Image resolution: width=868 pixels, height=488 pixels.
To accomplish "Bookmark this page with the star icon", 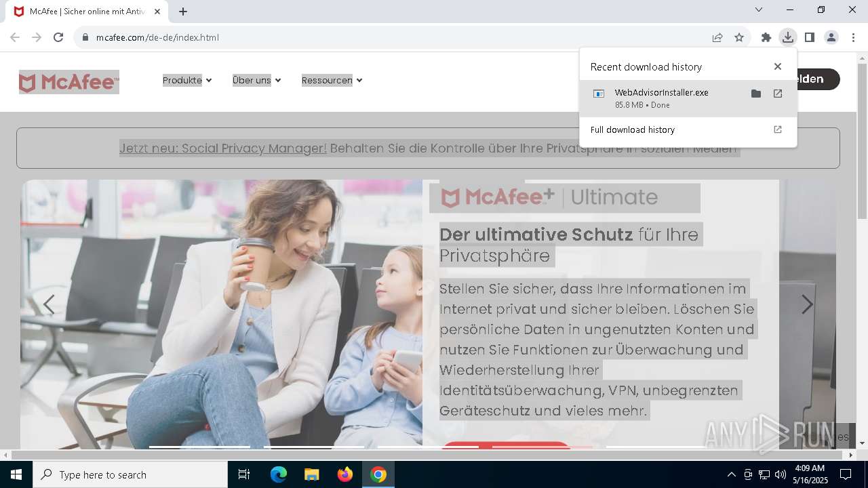I will pyautogui.click(x=739, y=37).
